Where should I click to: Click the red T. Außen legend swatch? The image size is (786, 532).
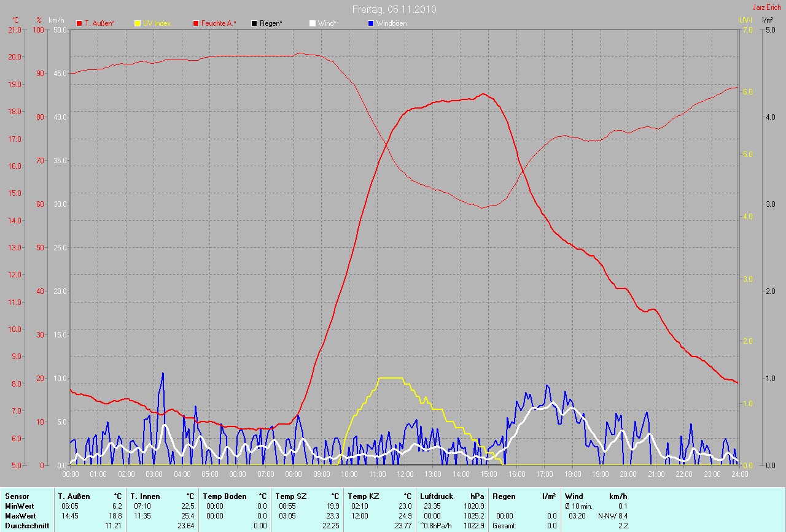pos(79,23)
